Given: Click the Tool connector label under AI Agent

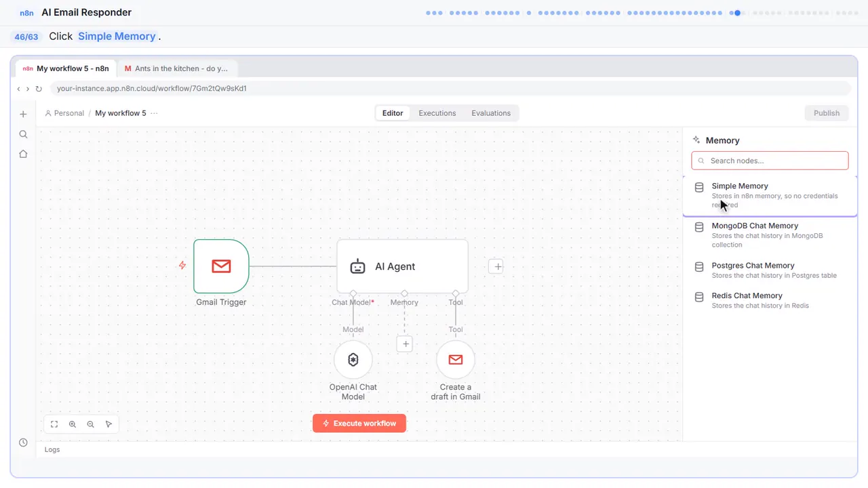Looking at the screenshot, I should click(456, 302).
